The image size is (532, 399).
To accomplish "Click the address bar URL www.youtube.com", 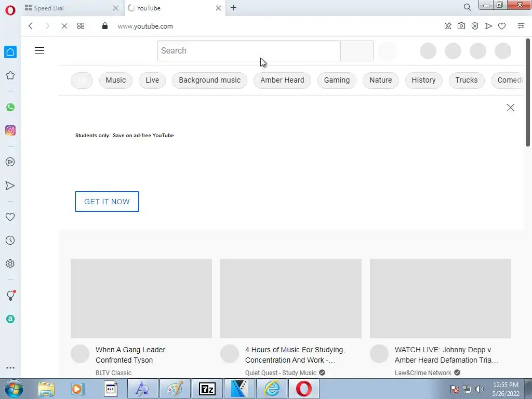I will (145, 26).
